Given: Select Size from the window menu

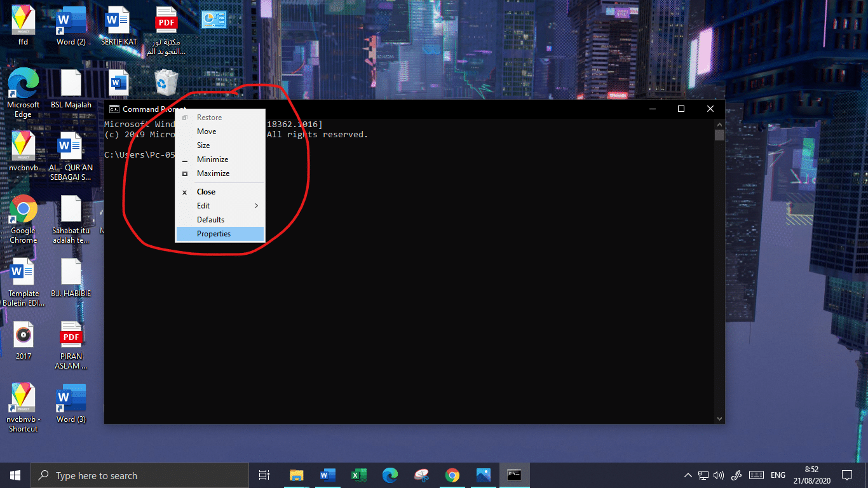Looking at the screenshot, I should 220,146.
